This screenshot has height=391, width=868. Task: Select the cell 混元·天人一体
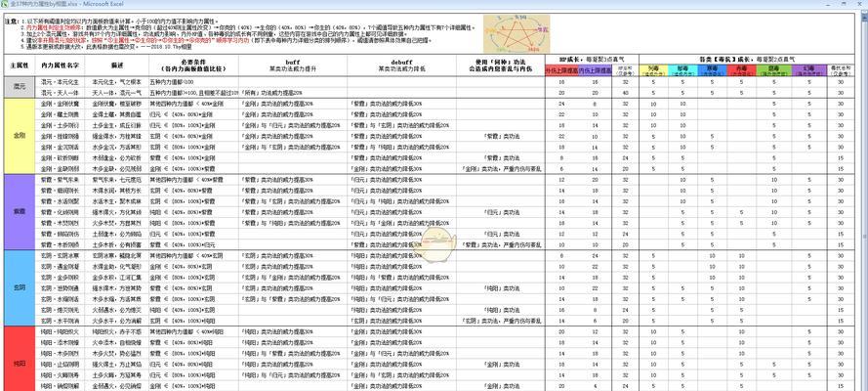61,93
